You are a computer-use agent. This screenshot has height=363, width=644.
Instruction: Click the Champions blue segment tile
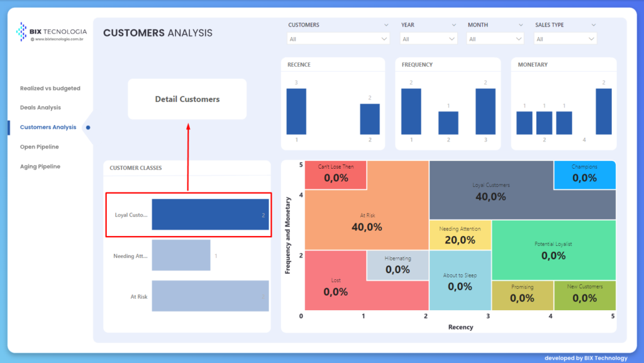(x=584, y=174)
